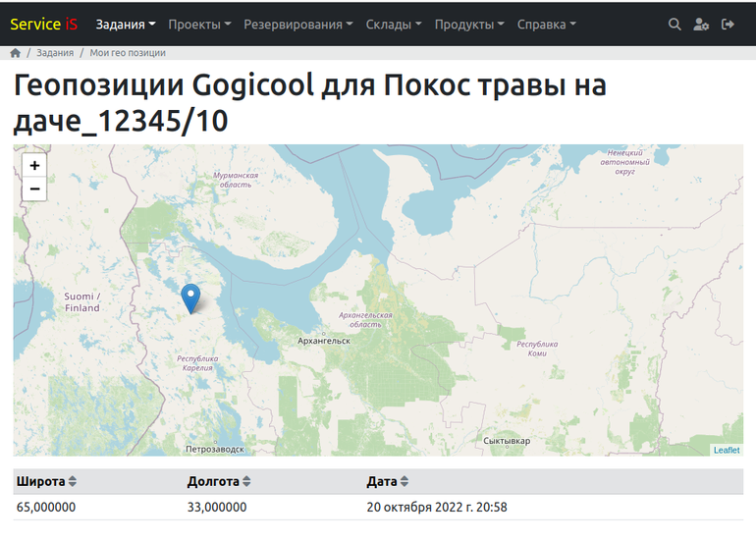The height and width of the screenshot is (542, 756).
Task: Click Suomi / Finland map label
Action: coord(81,302)
